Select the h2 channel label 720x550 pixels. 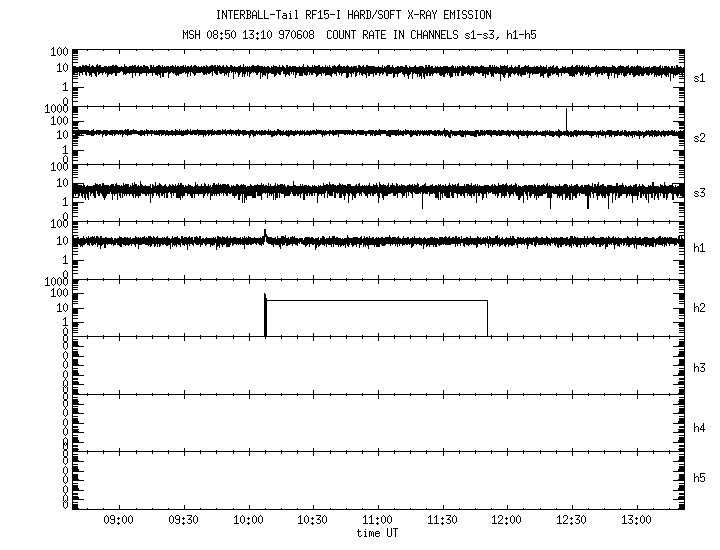[x=700, y=308]
